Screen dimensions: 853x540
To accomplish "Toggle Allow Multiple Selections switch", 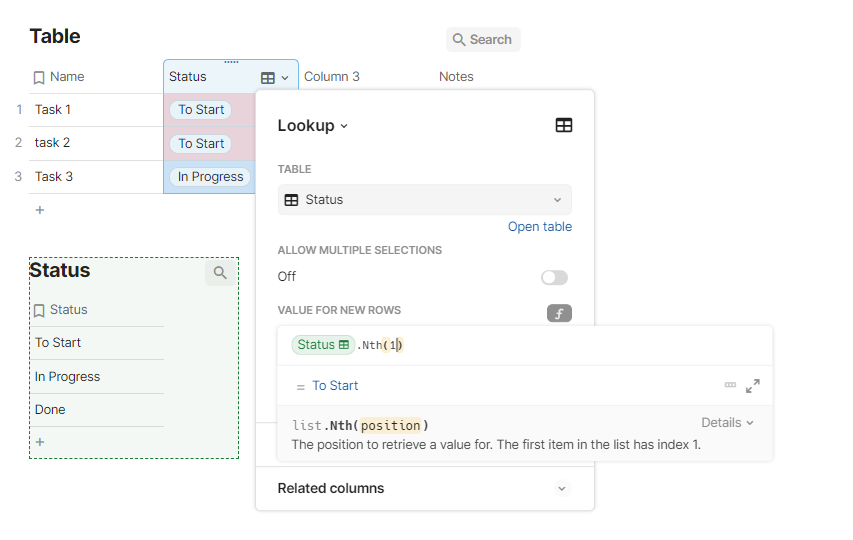I will [x=554, y=277].
